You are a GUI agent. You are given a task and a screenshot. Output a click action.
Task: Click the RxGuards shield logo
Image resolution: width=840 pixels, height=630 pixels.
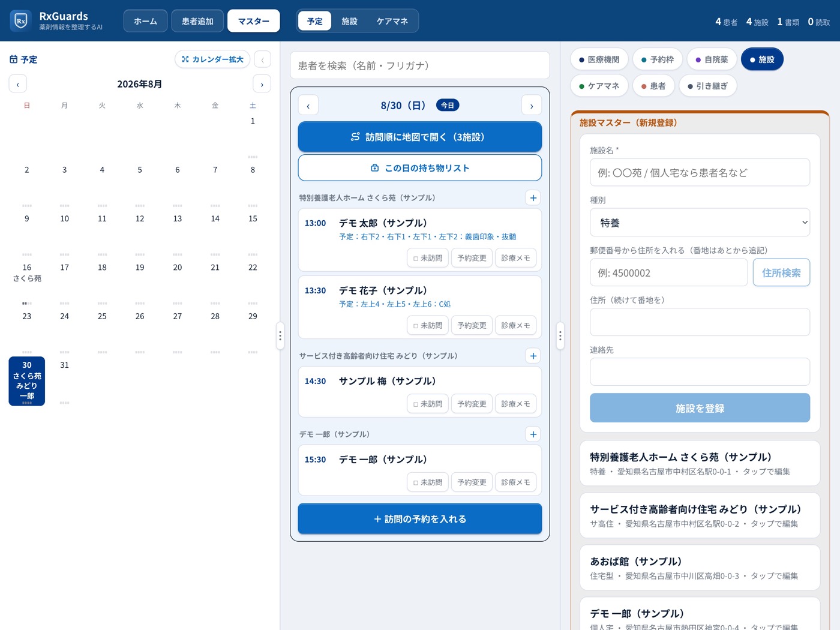point(20,21)
